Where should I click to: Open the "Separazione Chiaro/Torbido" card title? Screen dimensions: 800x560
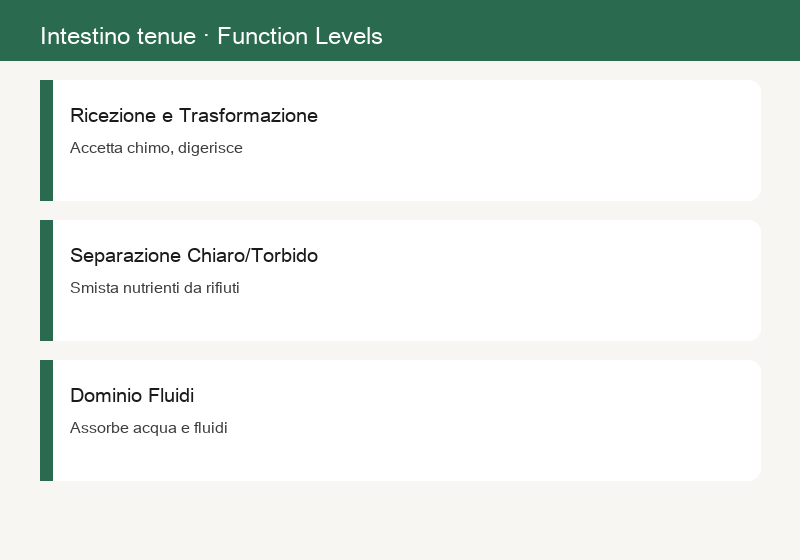click(x=194, y=256)
